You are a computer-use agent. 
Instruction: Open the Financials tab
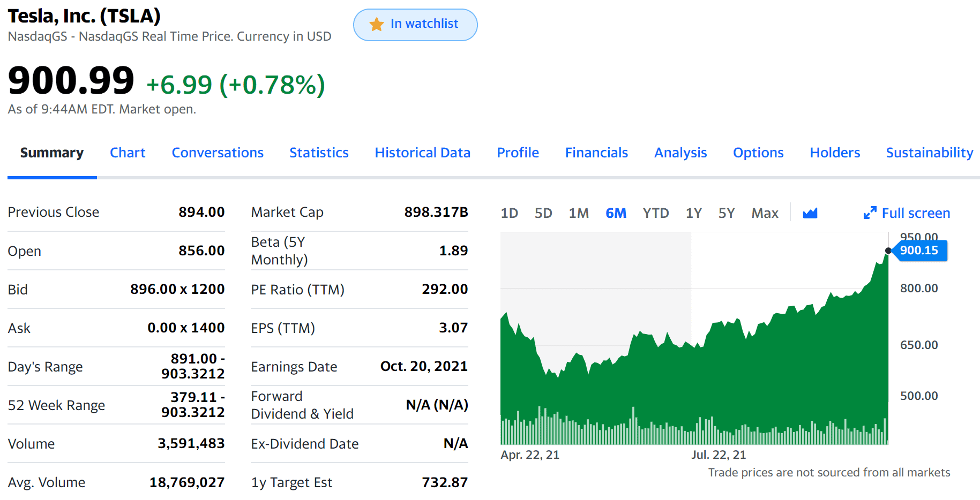596,153
